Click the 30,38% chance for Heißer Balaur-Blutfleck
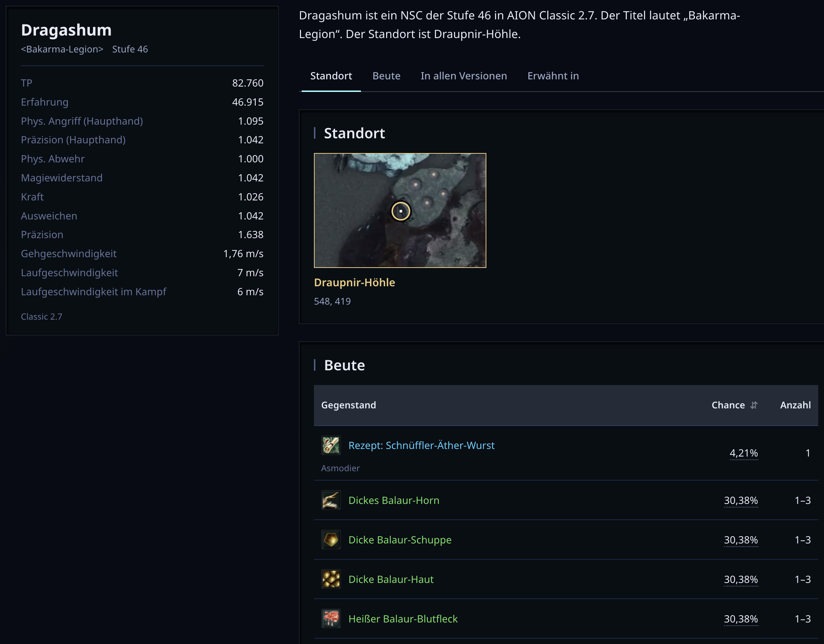Image resolution: width=824 pixels, height=644 pixels. pyautogui.click(x=741, y=619)
